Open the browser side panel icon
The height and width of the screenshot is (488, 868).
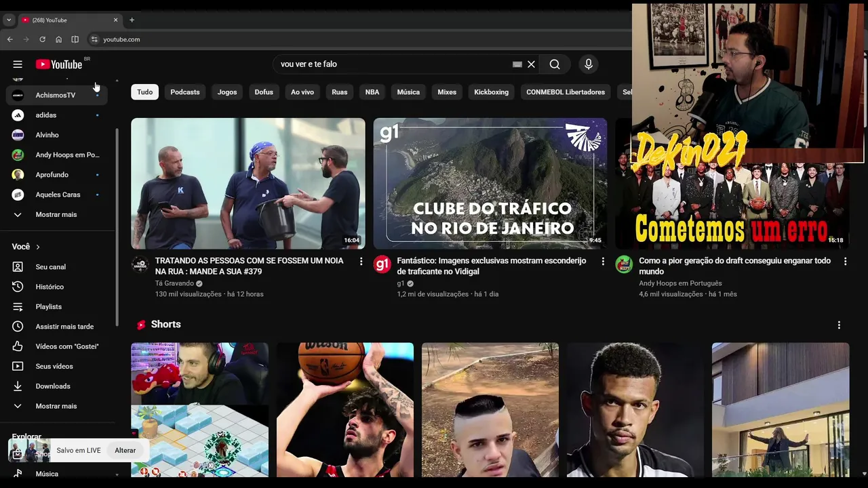coord(75,39)
